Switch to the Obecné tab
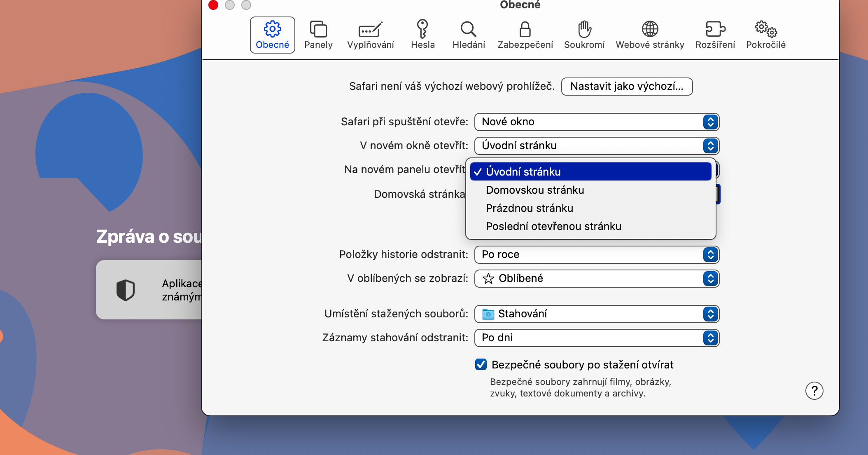The width and height of the screenshot is (868, 455). pyautogui.click(x=273, y=35)
